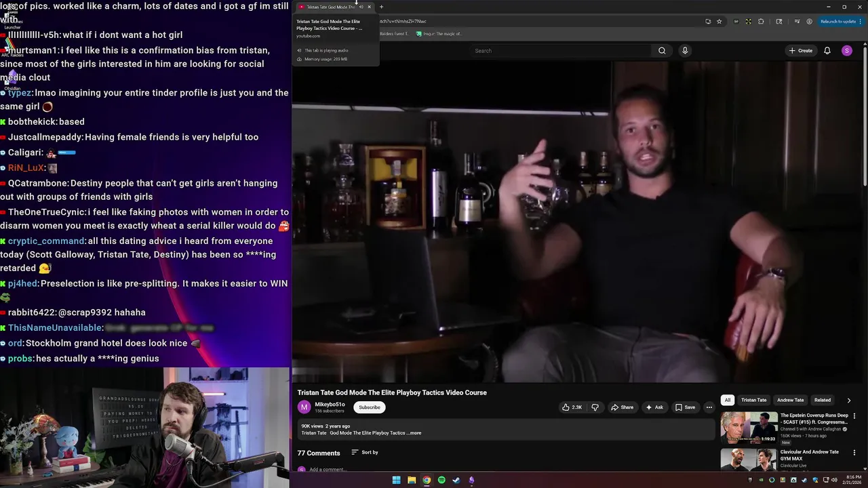This screenshot has height=488, width=868.
Task: Open the Epstein Coverup Runs Deep thumbnail
Action: pyautogui.click(x=749, y=428)
